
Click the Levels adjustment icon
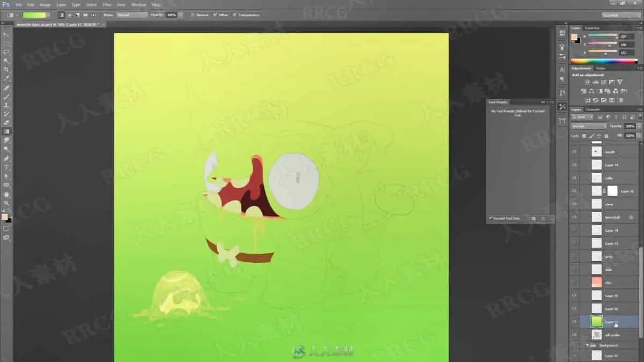pyautogui.click(x=595, y=82)
